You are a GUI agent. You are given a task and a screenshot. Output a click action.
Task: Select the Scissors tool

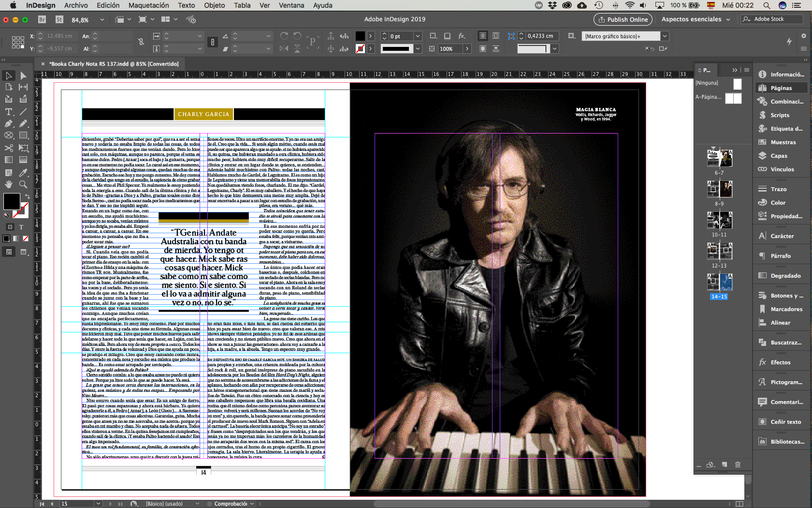click(9, 148)
